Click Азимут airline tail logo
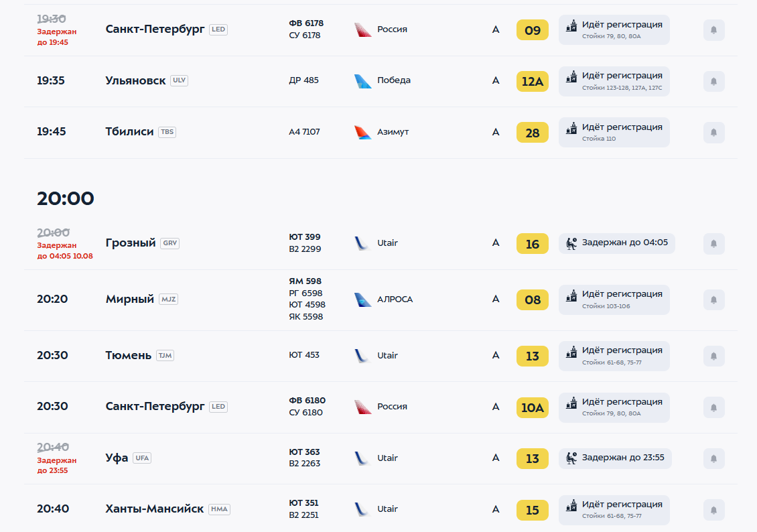Image resolution: width=757 pixels, height=532 pixels. [362, 132]
